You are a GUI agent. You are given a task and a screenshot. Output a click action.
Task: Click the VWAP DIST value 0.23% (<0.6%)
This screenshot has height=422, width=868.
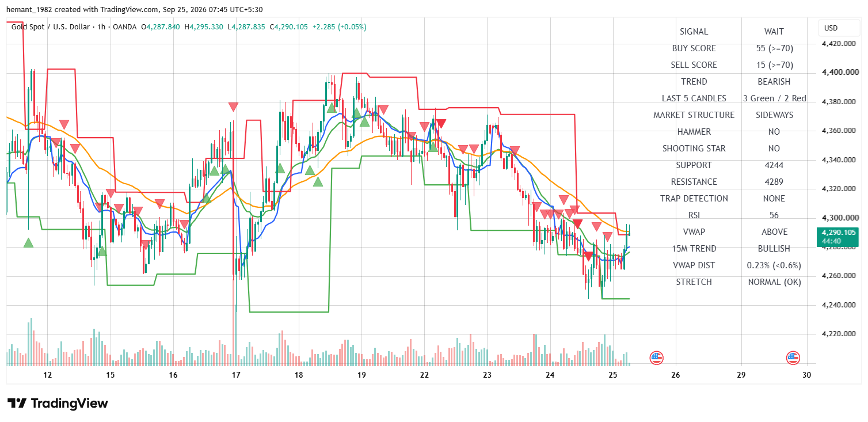[774, 265]
